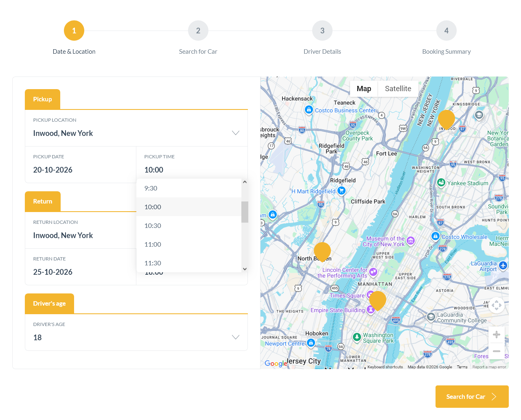The image size is (521, 420).
Task: Open the Google Maps Terms link
Action: [x=462, y=367]
